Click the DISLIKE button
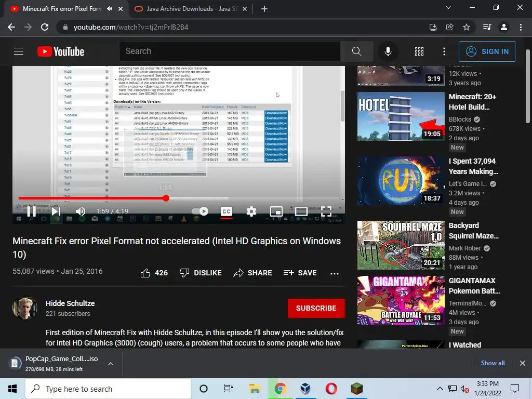Screen dimensions: 532x399 coord(201,273)
